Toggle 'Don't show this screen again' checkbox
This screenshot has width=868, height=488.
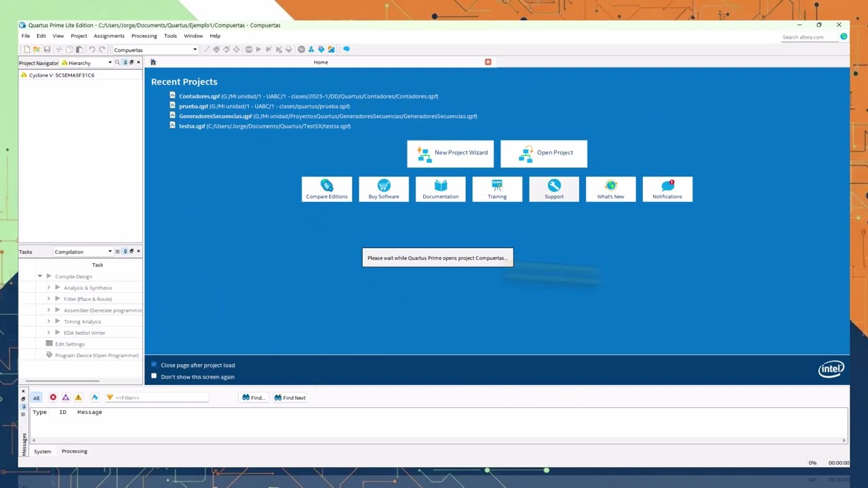point(154,376)
